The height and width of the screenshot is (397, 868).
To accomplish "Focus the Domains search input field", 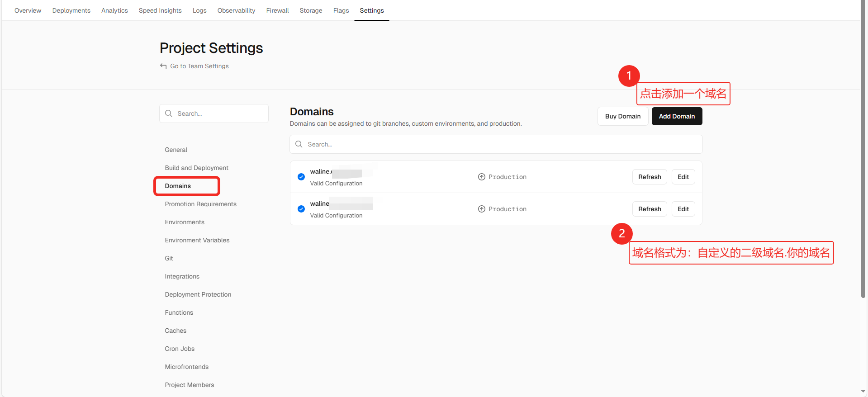I will (498, 144).
